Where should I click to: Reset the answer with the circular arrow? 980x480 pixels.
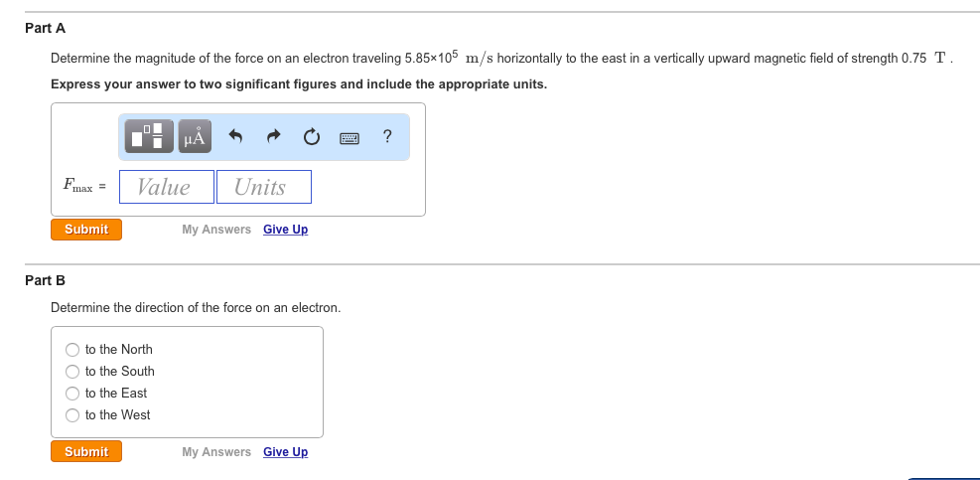coord(311,137)
